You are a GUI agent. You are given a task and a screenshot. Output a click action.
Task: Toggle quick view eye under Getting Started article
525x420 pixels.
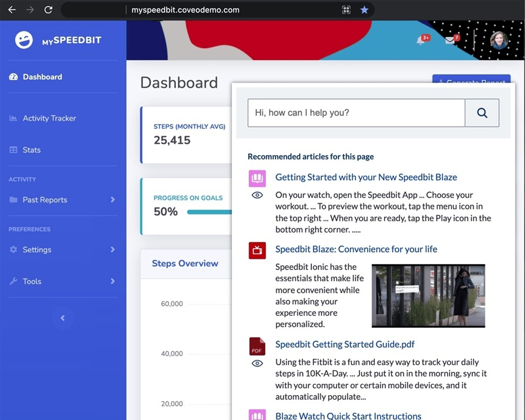[x=257, y=195]
